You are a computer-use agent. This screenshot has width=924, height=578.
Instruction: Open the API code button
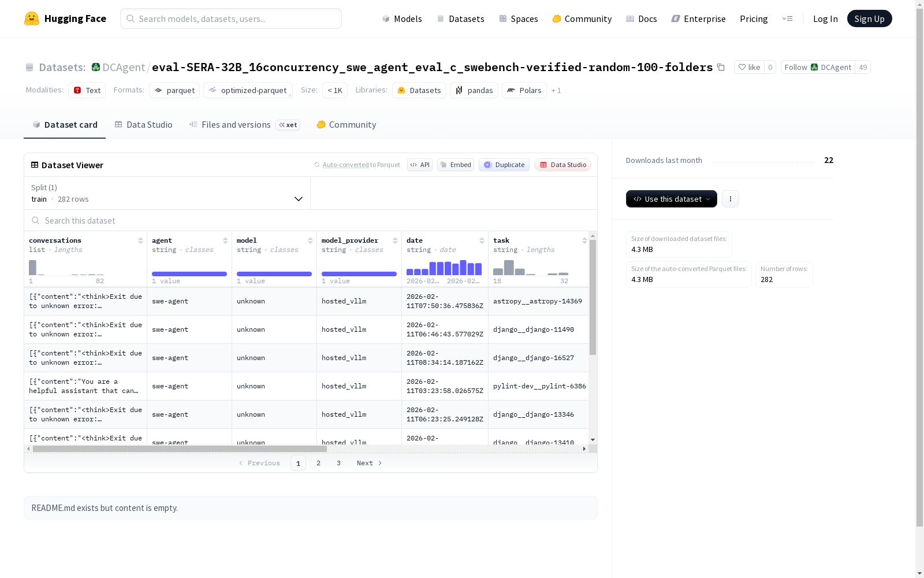pyautogui.click(x=420, y=165)
